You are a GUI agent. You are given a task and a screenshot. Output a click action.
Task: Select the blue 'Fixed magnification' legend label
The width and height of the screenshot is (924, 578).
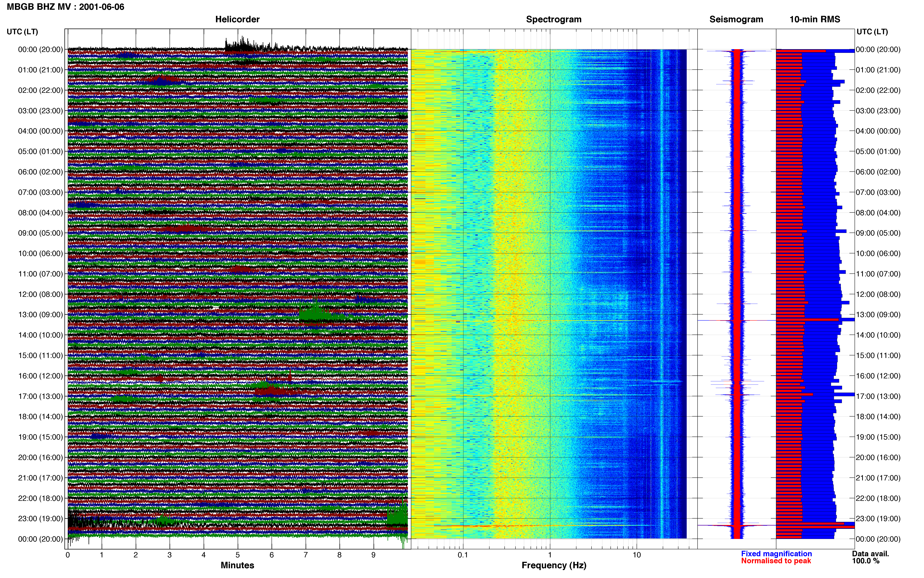777,554
